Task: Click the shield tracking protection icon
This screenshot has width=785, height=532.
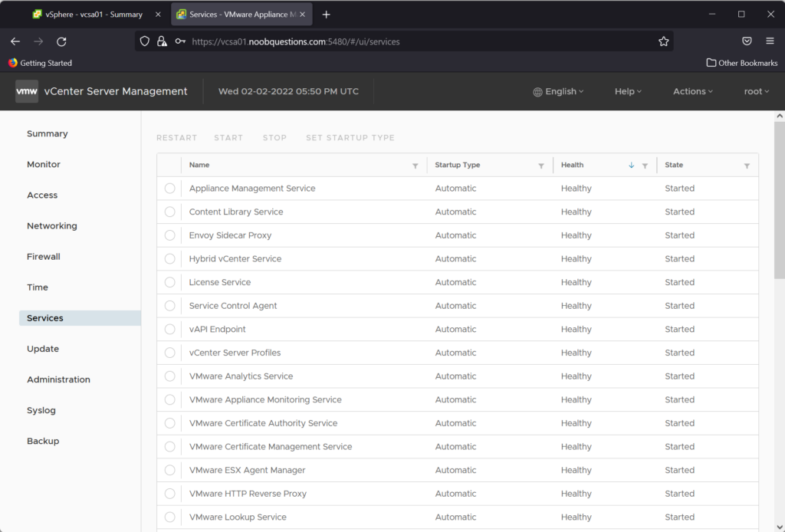Action: (x=145, y=41)
